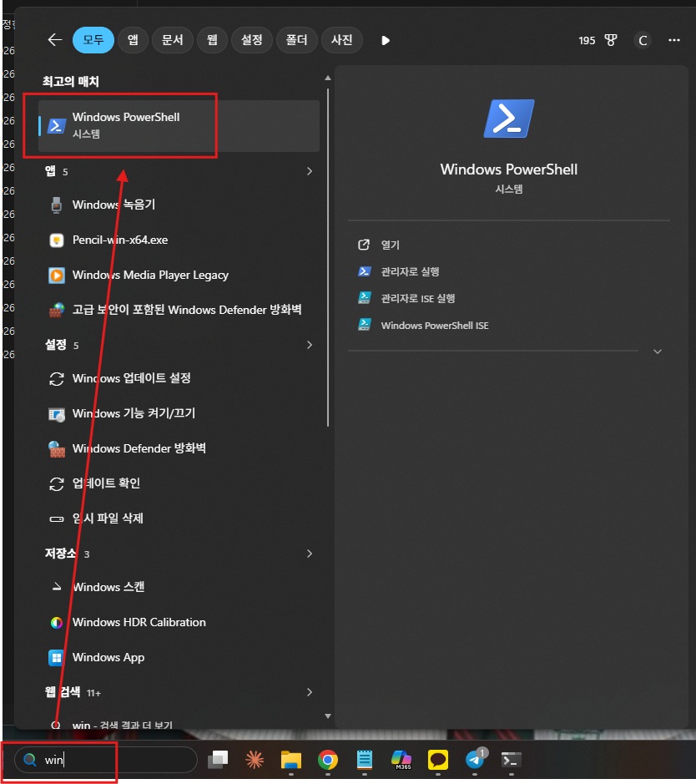Click the taskbar search box

click(x=105, y=760)
